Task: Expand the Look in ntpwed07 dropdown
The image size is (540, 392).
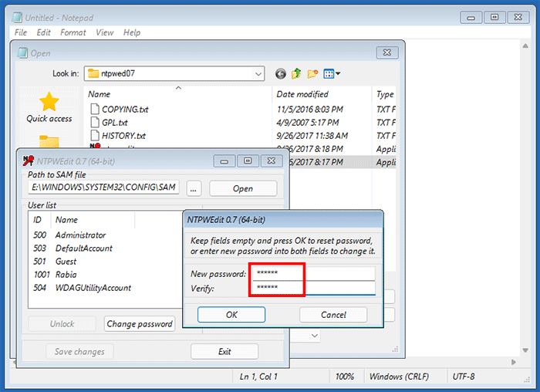Action: (258, 74)
